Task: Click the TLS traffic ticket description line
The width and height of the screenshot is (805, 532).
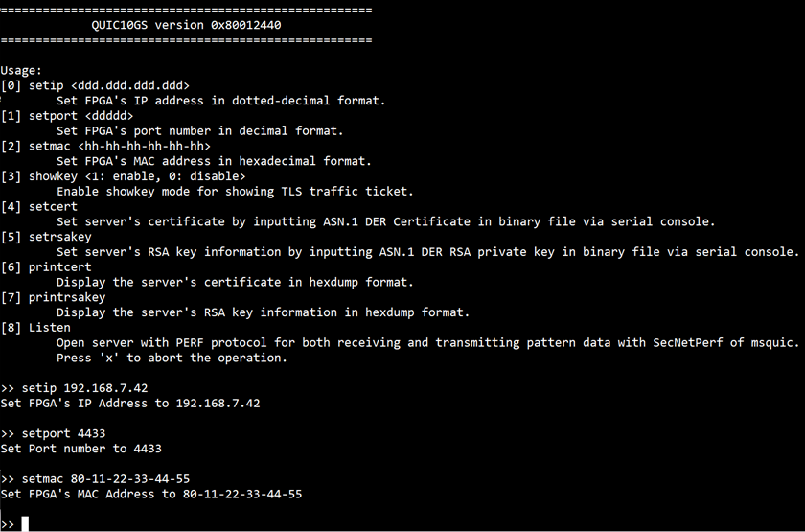Action: point(235,192)
